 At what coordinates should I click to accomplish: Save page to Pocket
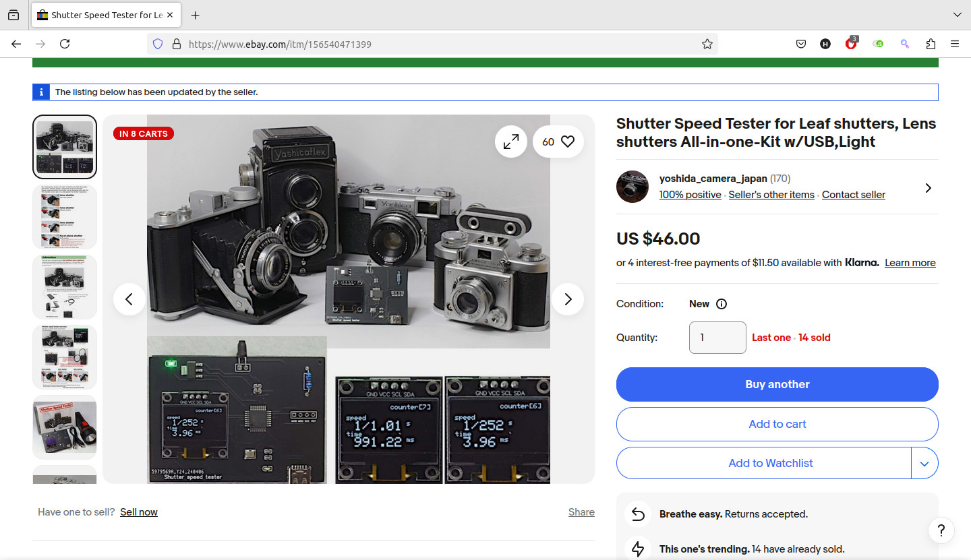tap(800, 44)
